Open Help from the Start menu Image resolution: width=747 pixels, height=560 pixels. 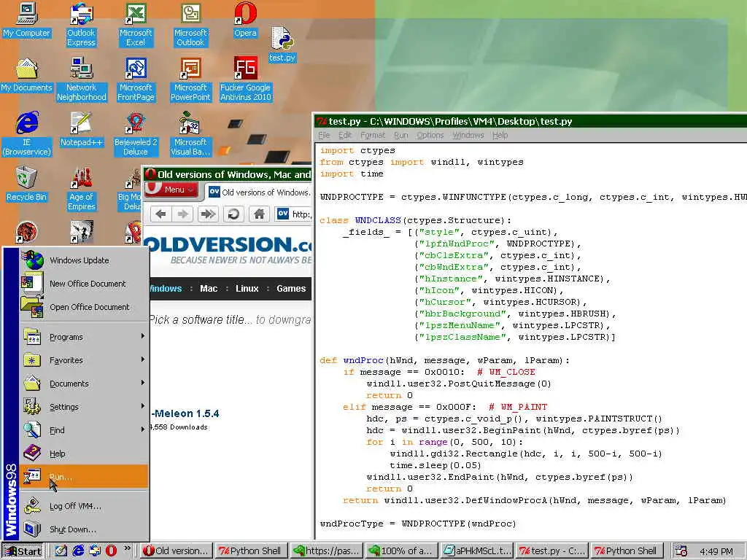(x=84, y=454)
